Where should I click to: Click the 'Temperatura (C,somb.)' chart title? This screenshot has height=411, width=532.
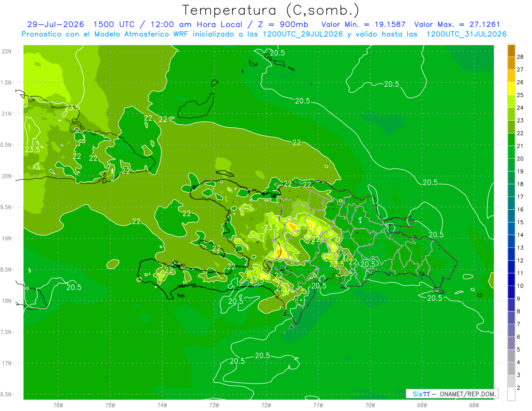pyautogui.click(x=271, y=10)
